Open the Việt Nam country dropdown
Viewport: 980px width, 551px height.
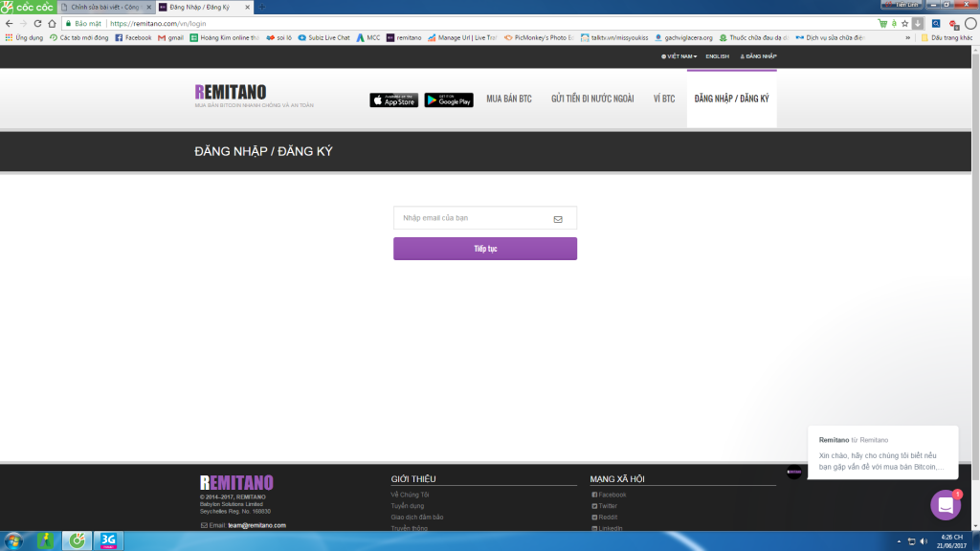point(679,56)
